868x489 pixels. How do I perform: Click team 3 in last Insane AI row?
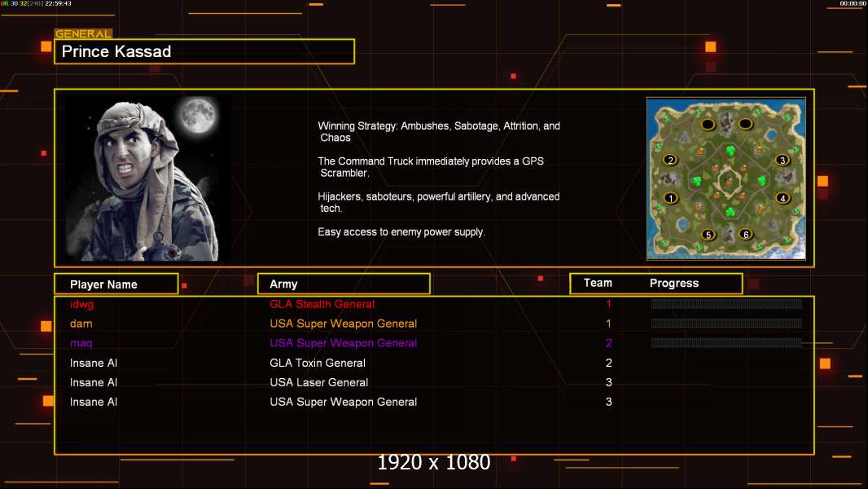pos(608,402)
